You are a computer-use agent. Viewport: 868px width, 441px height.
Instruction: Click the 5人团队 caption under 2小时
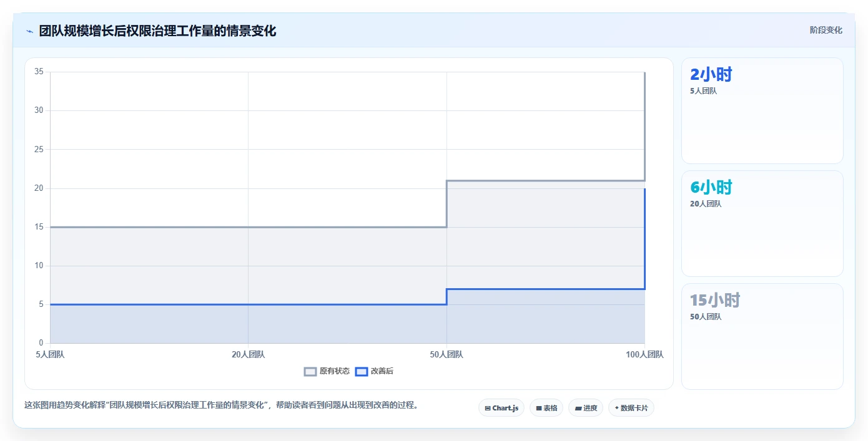coord(703,91)
